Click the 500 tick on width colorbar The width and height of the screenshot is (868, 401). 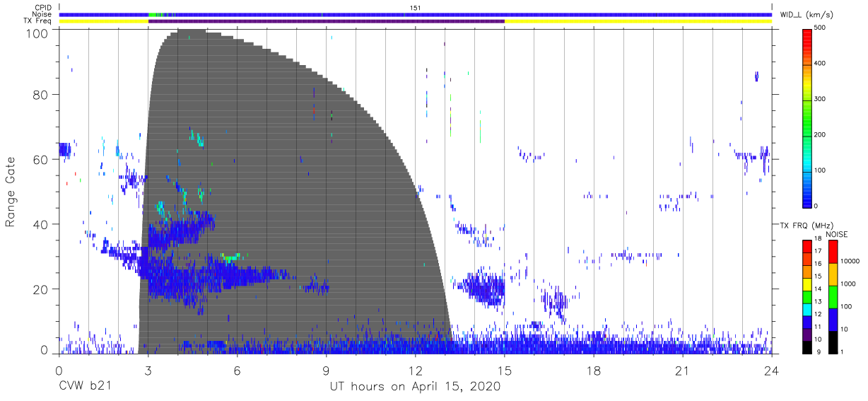pos(821,28)
